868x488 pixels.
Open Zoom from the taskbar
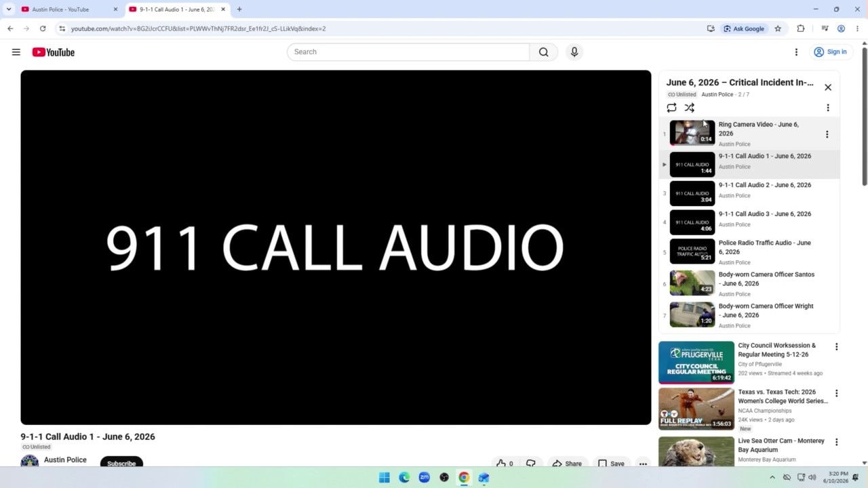424,477
